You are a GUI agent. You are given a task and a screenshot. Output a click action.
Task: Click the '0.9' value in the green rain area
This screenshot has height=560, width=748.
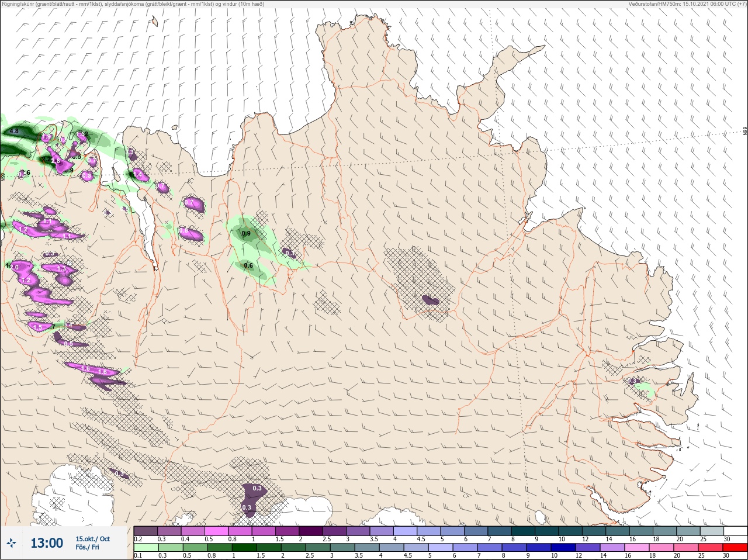pos(246,234)
